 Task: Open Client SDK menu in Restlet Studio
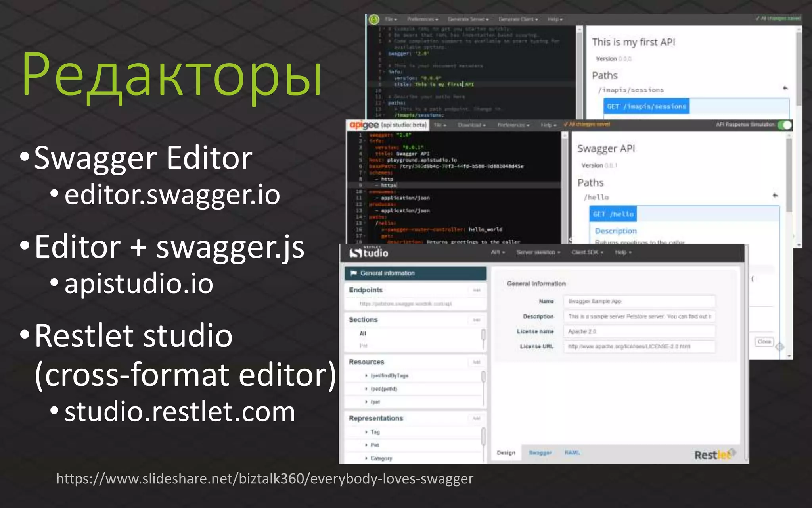(587, 252)
